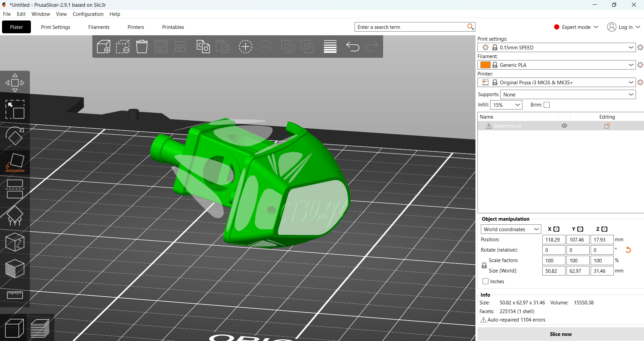
Task: Select the Rotate tool in left toolbar
Action: [15, 136]
